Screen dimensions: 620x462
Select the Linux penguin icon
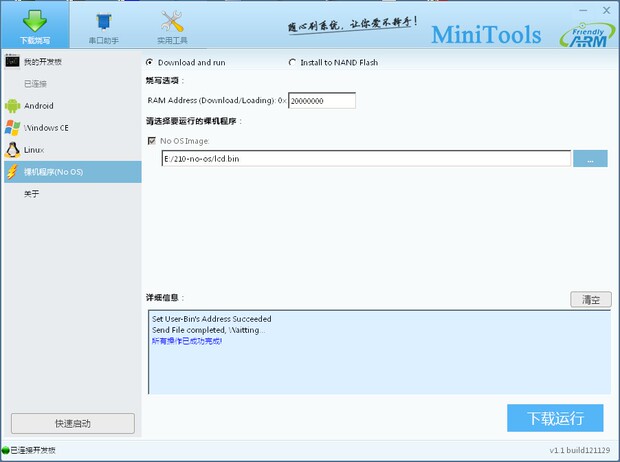[x=12, y=150]
